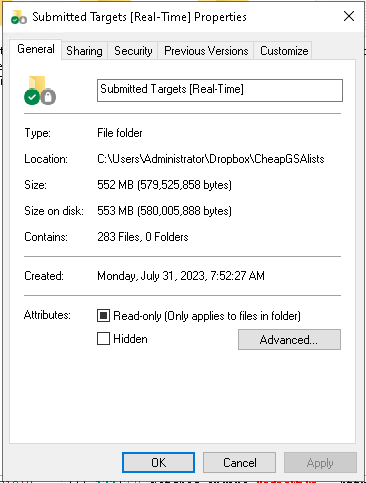The image size is (366, 483).
Task: Enable the Hidden attribute checkbox
Action: tap(103, 339)
